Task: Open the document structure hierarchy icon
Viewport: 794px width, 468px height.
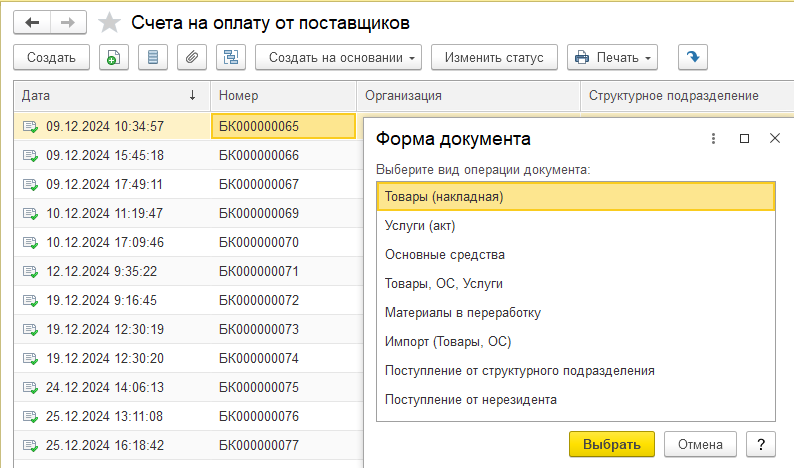Action: tap(229, 57)
